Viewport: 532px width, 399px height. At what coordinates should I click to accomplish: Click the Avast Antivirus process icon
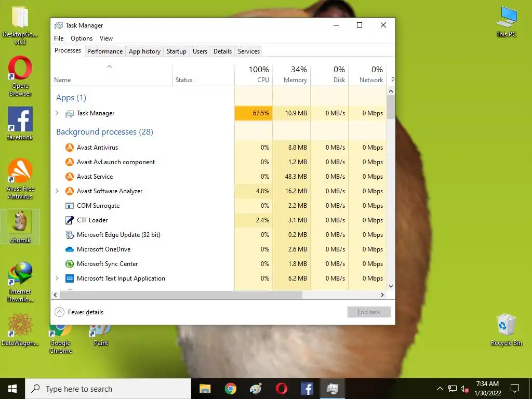70,148
